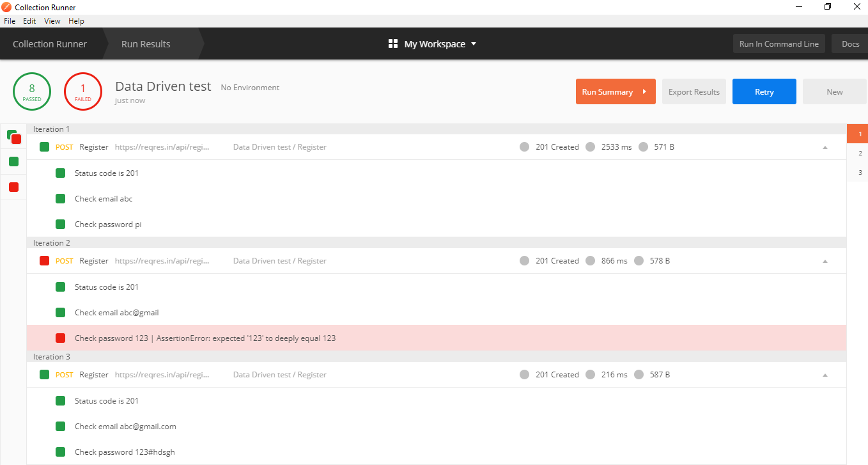Viewport: 868px width, 465px height.
Task: Click the Collection Runner logo icon
Action: [x=6, y=7]
